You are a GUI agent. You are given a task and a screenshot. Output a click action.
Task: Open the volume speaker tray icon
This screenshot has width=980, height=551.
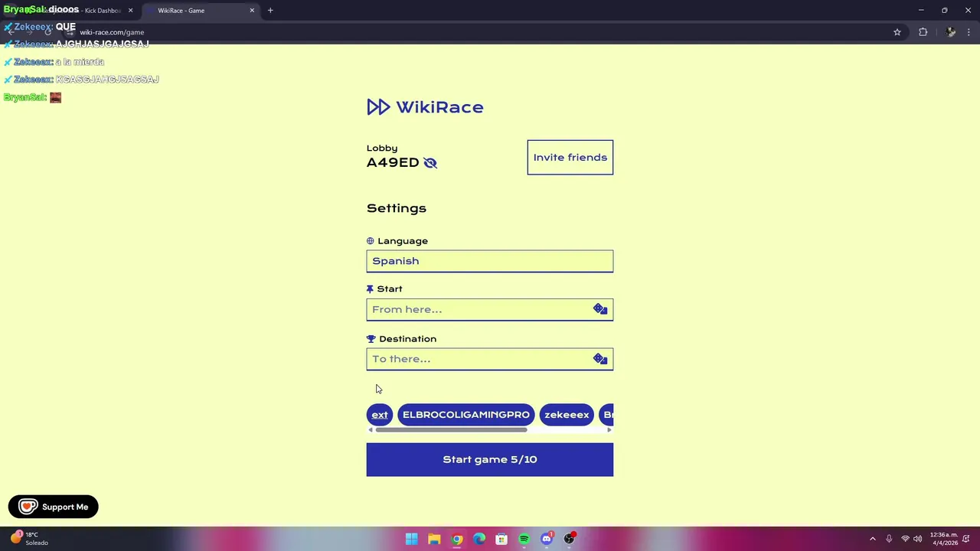(917, 539)
